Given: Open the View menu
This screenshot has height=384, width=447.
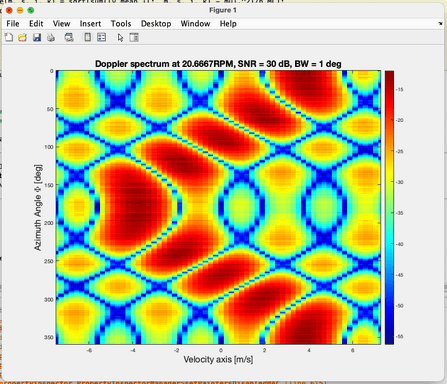Looking at the screenshot, I should pos(61,24).
